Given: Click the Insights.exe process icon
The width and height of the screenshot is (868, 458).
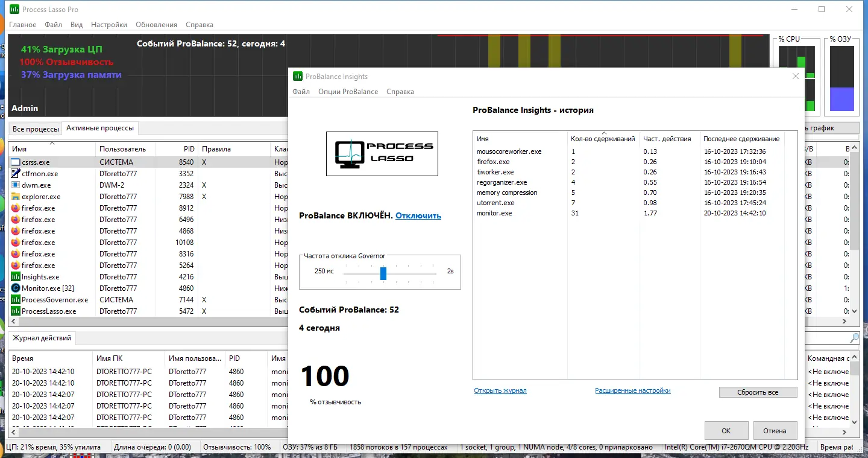Looking at the screenshot, I should (x=16, y=277).
